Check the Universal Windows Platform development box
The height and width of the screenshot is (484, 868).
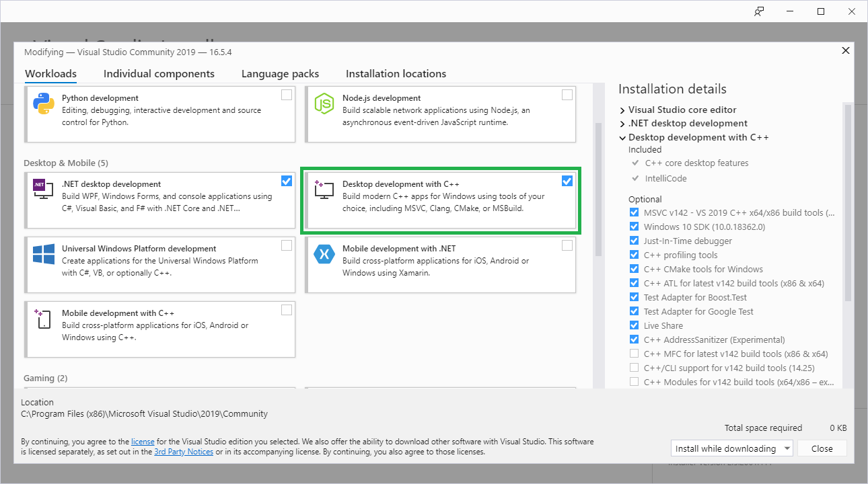(x=287, y=245)
